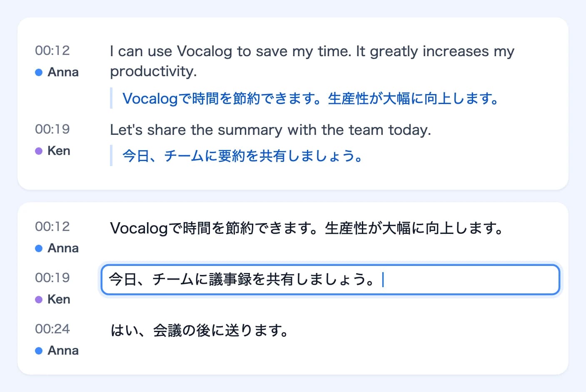The image size is (586, 392).
Task: Click the blue Japanese translation of Anna's line
Action: point(310,99)
